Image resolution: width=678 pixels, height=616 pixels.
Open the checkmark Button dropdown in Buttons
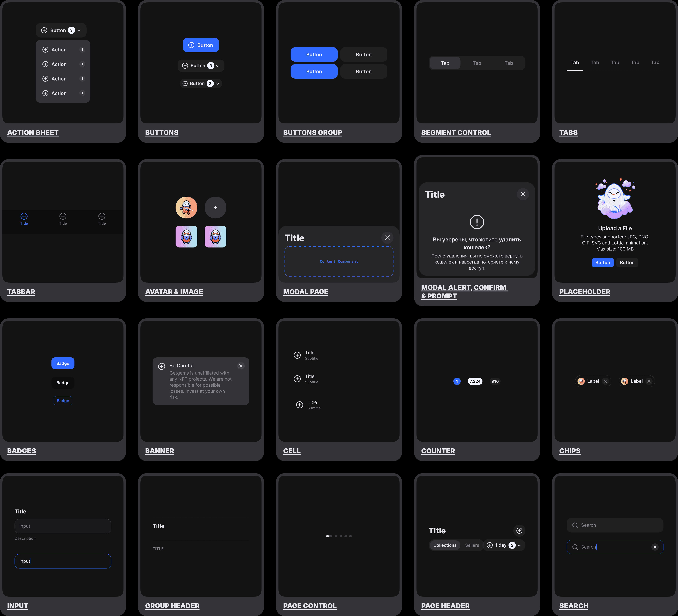201,83
